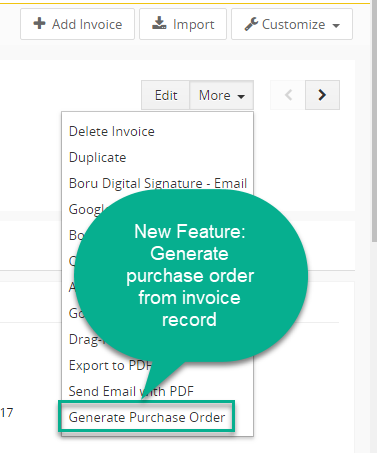Click the Add Invoice button label
Viewport: 377px width, 453px height.
coord(87,24)
